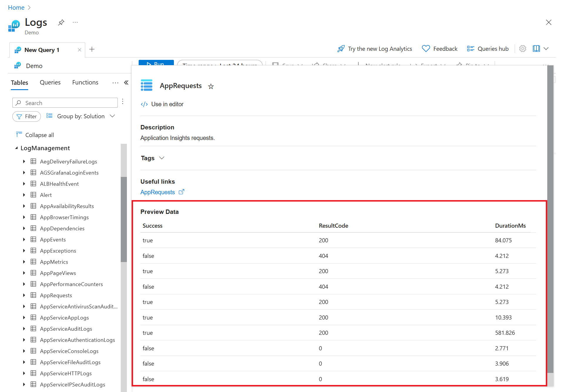Add a new query tab
The height and width of the screenshot is (392, 564).
click(92, 49)
